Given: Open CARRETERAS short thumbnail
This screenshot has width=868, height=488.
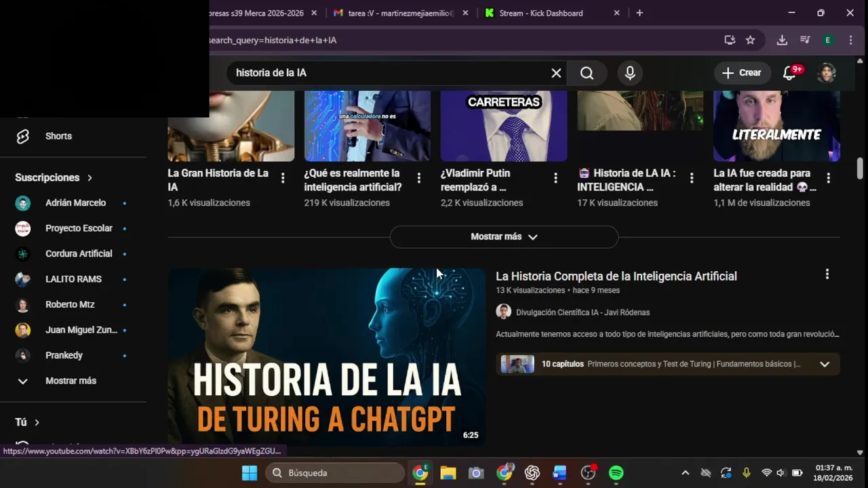Looking at the screenshot, I should (x=504, y=126).
